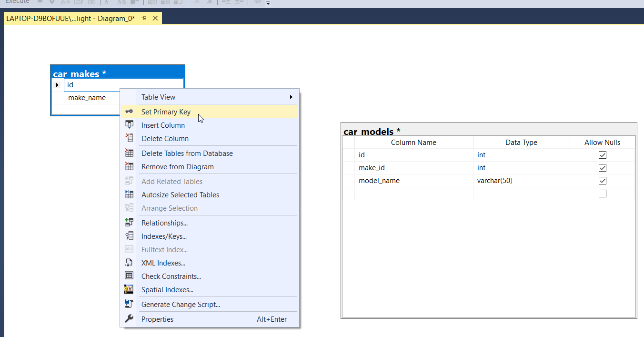
Task: Choose Delete Tables from Database
Action: [187, 153]
